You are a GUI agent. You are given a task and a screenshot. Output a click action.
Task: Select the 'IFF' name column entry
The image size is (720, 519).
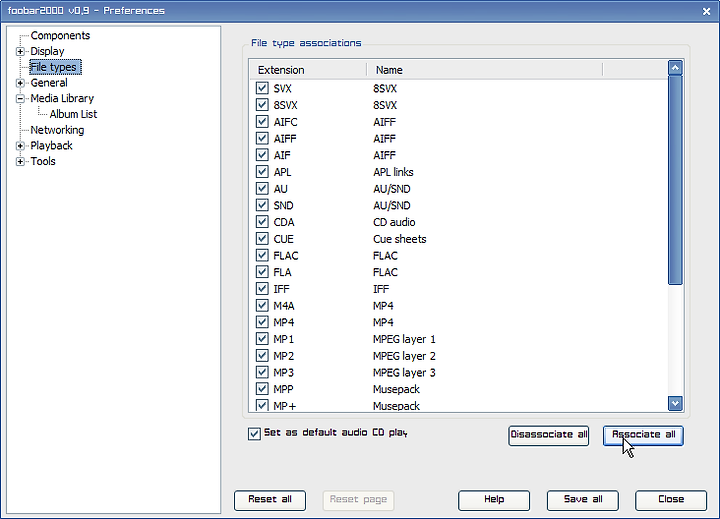point(381,289)
